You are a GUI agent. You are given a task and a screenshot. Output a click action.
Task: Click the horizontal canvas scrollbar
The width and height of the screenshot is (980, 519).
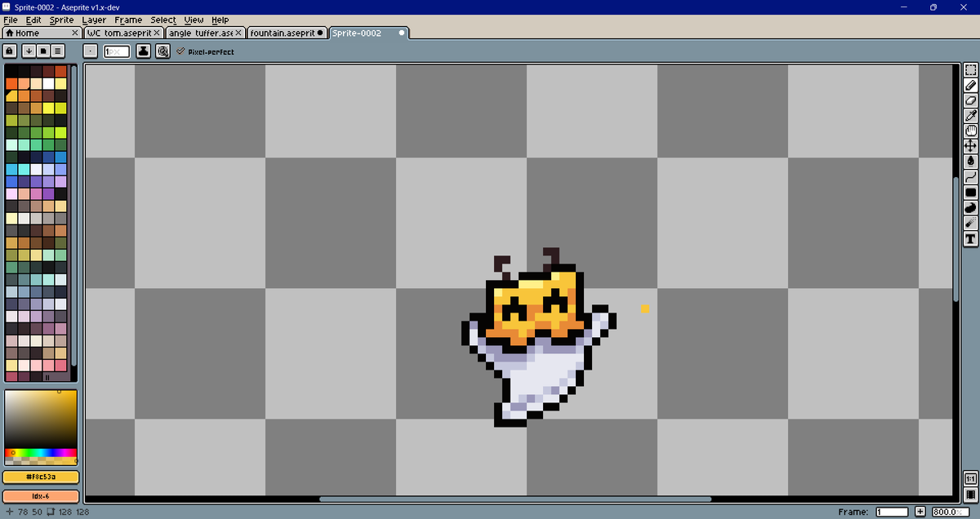pos(514,499)
